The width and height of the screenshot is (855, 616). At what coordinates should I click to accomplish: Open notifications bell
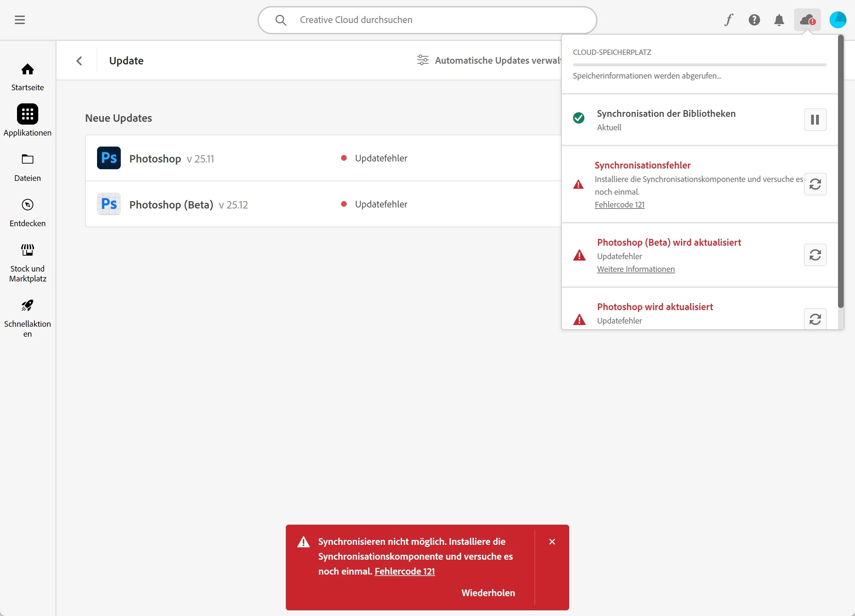coord(779,19)
